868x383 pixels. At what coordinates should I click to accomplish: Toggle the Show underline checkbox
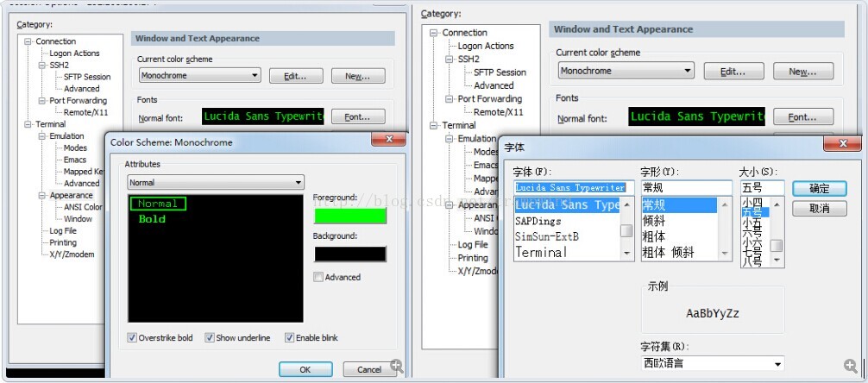click(x=210, y=337)
